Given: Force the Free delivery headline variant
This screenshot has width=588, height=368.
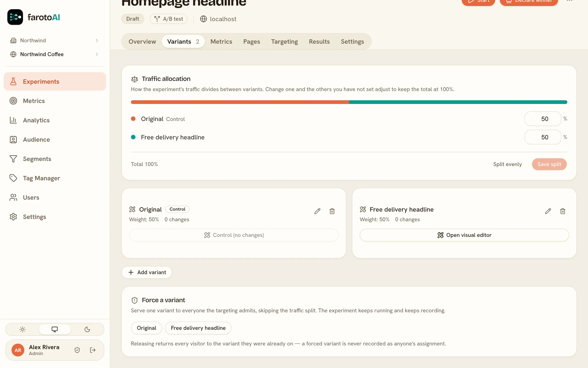Looking at the screenshot, I should coord(198,328).
